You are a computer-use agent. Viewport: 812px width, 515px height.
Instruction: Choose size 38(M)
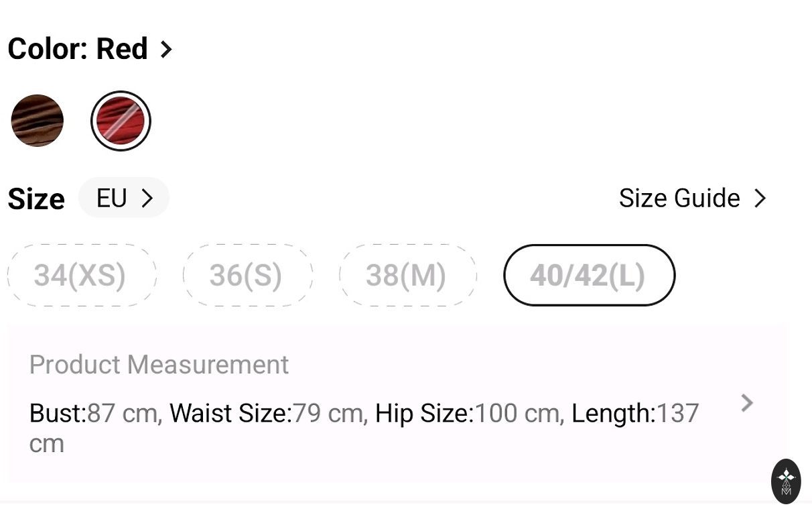pos(407,275)
